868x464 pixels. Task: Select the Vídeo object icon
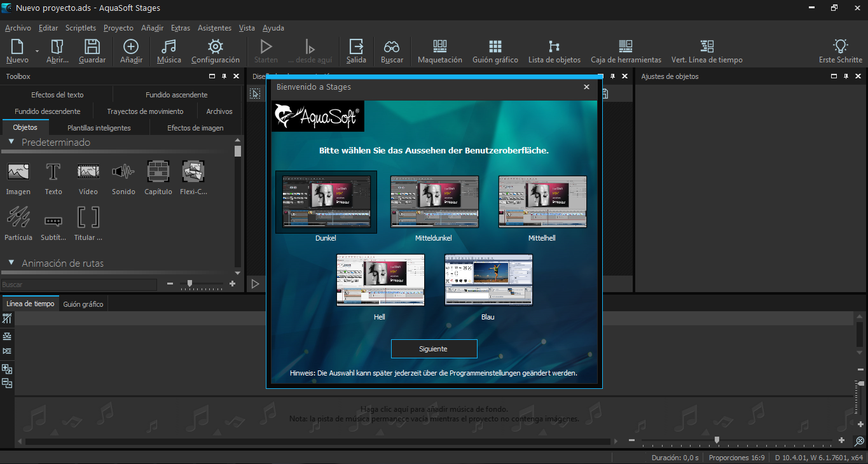tap(88, 171)
